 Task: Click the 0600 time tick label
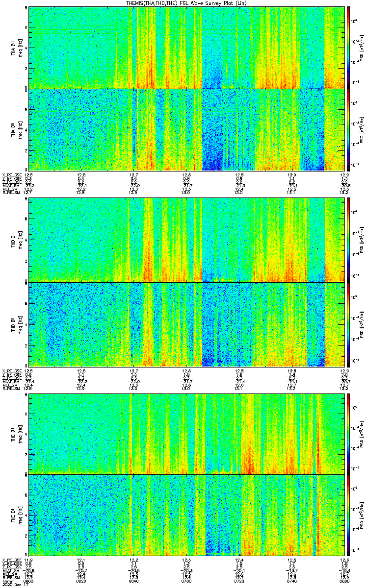[28, 581]
